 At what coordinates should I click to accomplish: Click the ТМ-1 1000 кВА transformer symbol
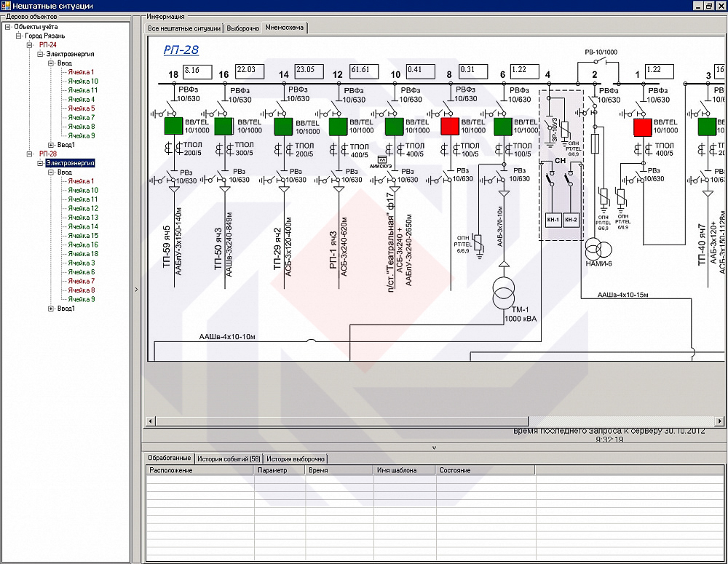504,293
